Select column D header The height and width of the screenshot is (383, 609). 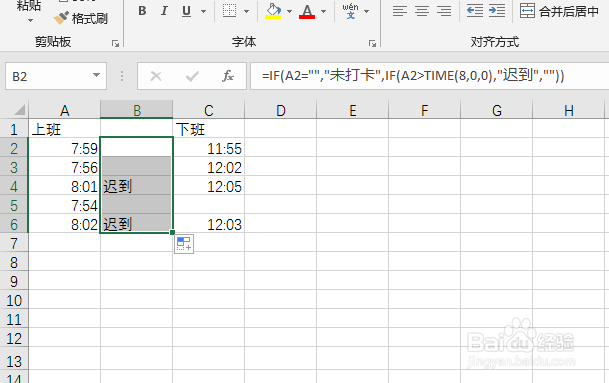(280, 110)
